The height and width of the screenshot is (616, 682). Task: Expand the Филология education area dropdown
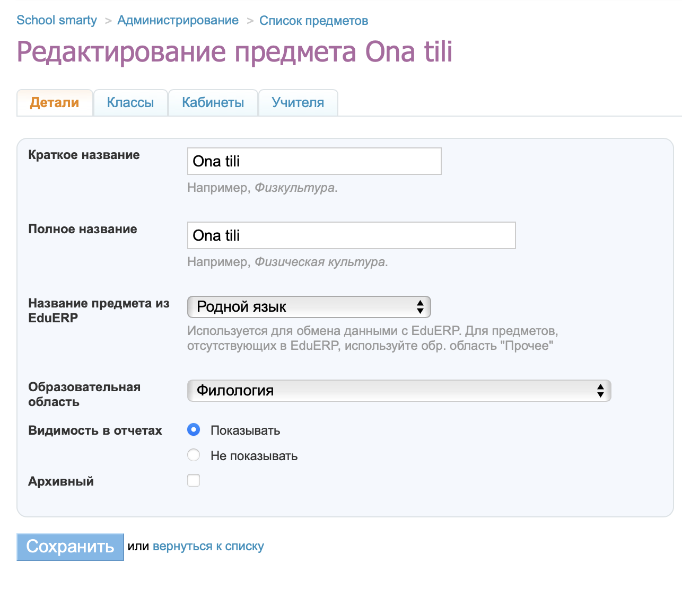(399, 391)
